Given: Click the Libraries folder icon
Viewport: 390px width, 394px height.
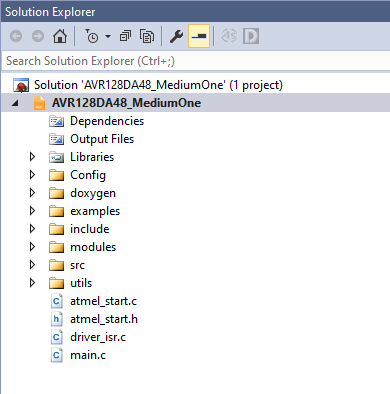Looking at the screenshot, I should (x=56, y=157).
